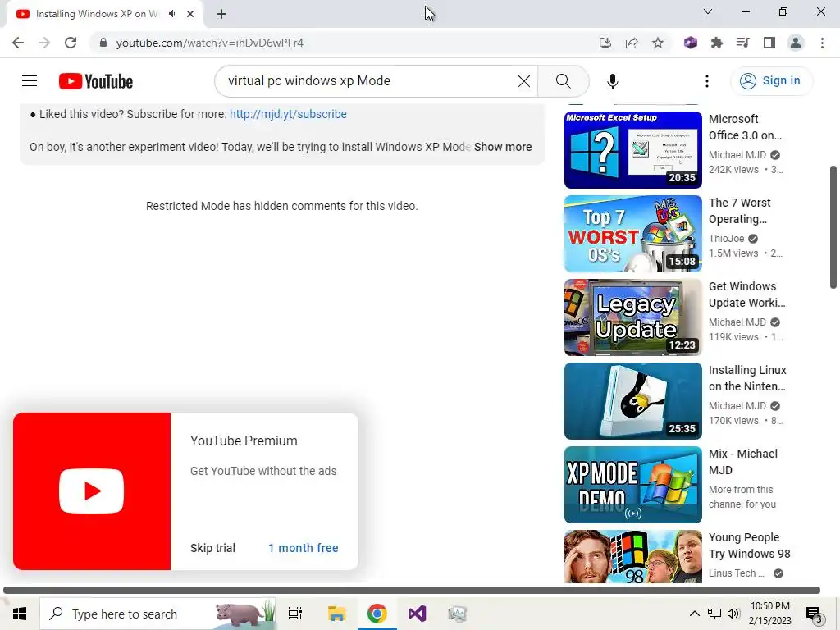Image resolution: width=840 pixels, height=630 pixels.
Task: Open the XP Mode Demo mix thumbnail
Action: (632, 485)
